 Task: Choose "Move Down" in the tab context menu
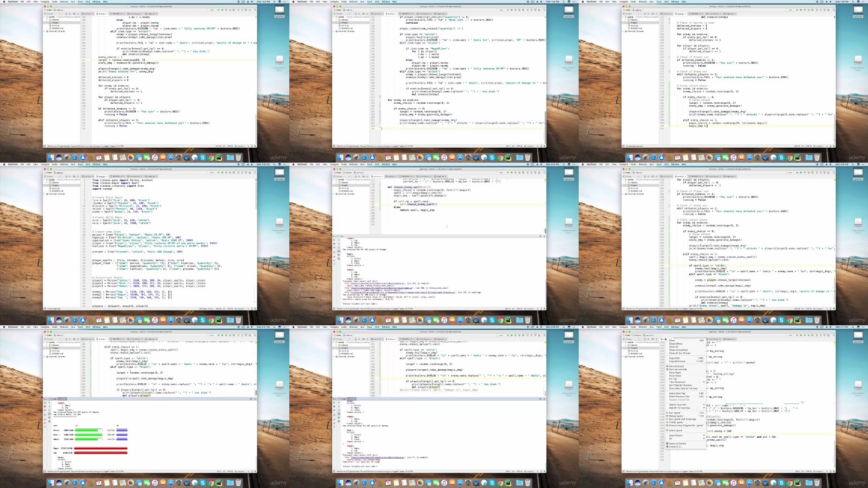click(x=686, y=376)
